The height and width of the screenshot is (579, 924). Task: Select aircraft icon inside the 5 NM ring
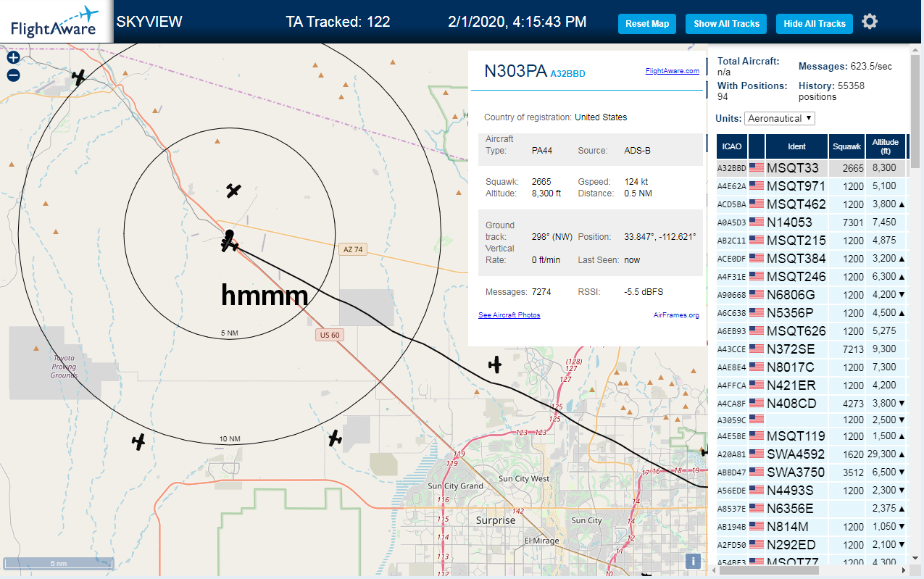pos(233,191)
